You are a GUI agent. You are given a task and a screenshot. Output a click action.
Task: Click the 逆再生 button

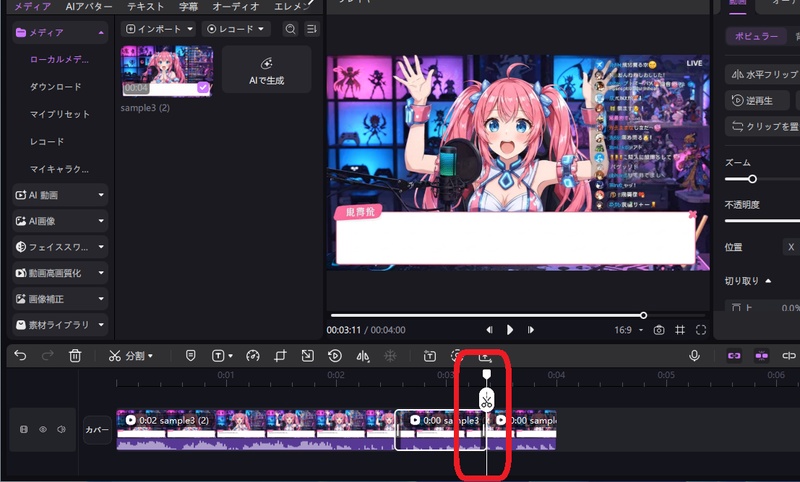tap(757, 100)
